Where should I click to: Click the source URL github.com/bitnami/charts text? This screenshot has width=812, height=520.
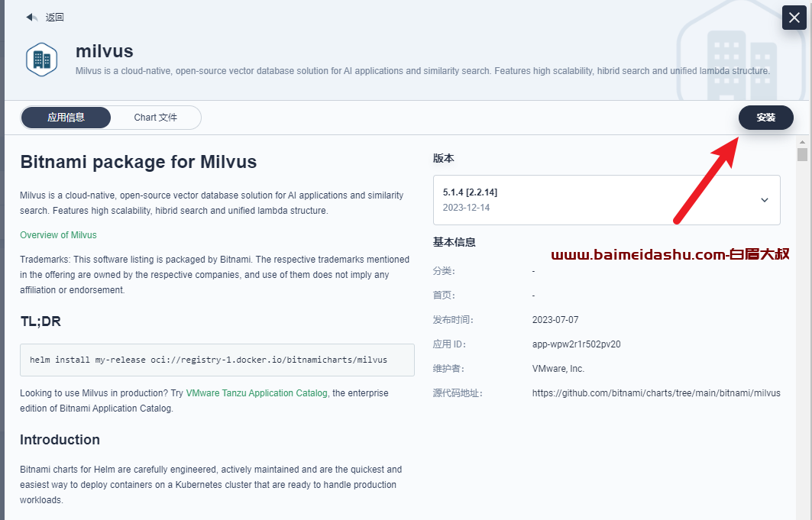(655, 392)
